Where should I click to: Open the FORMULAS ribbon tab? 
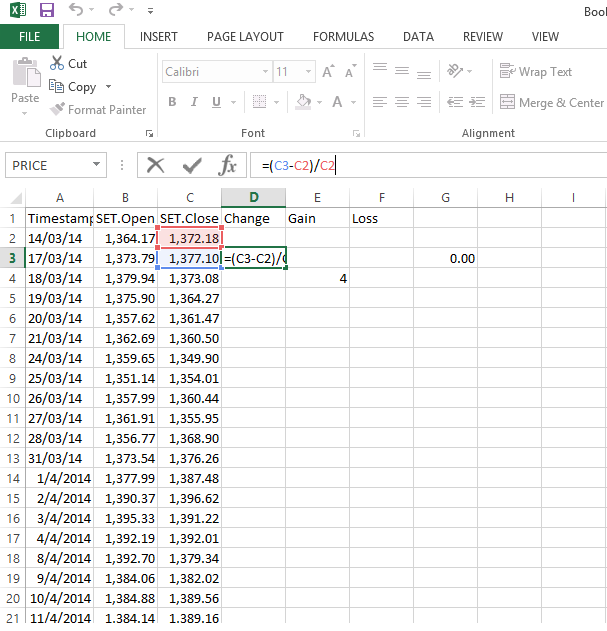[343, 37]
